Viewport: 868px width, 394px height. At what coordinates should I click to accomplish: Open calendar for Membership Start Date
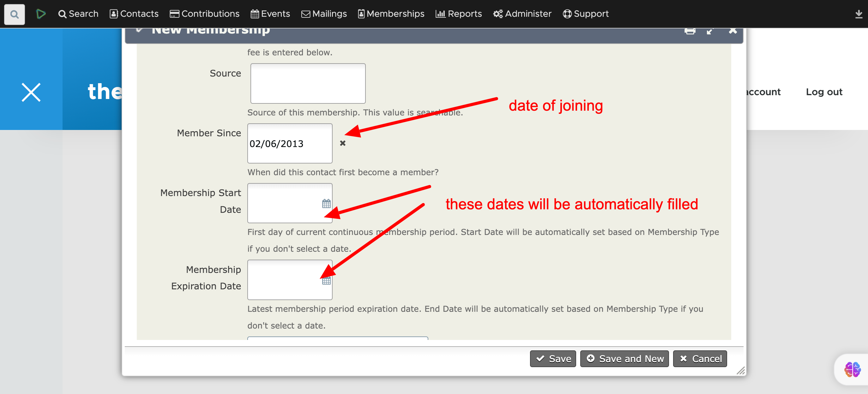coord(326,203)
